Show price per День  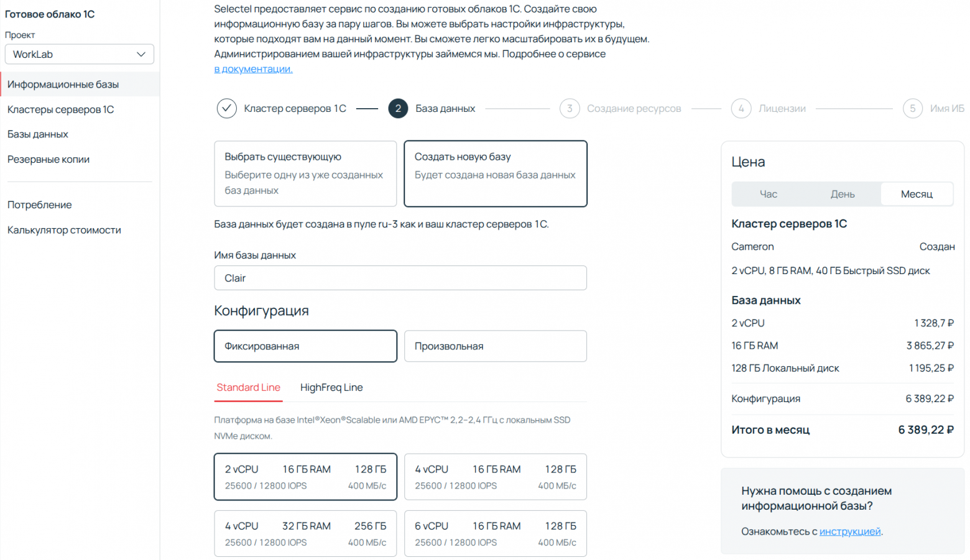(843, 194)
